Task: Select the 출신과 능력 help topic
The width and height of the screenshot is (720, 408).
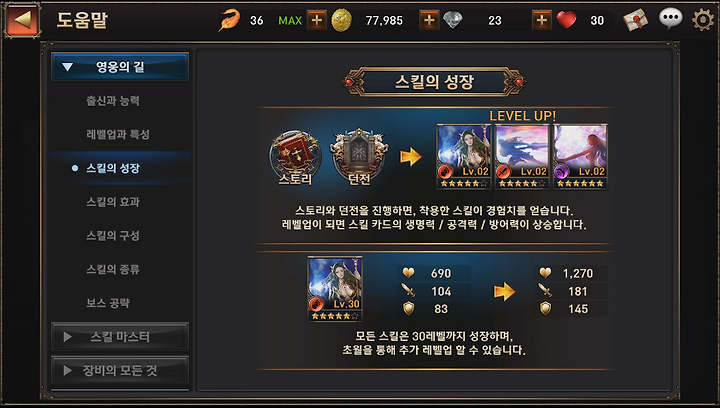Action: coord(113,101)
